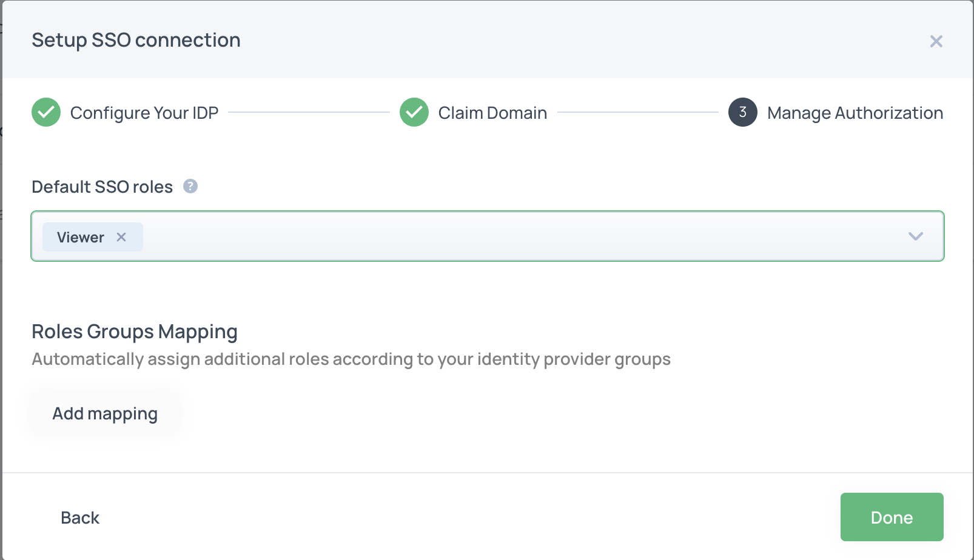Open the Default SSO roles help tooltip icon
The width and height of the screenshot is (974, 560).
(190, 186)
